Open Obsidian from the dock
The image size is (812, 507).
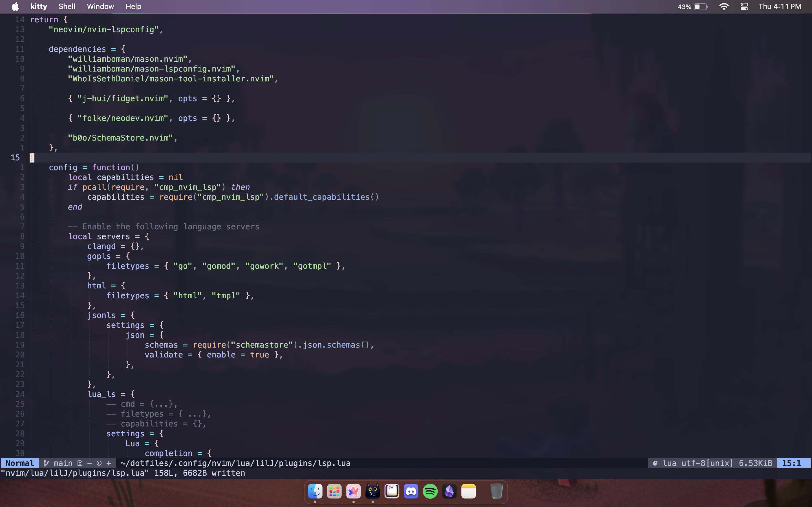449,492
